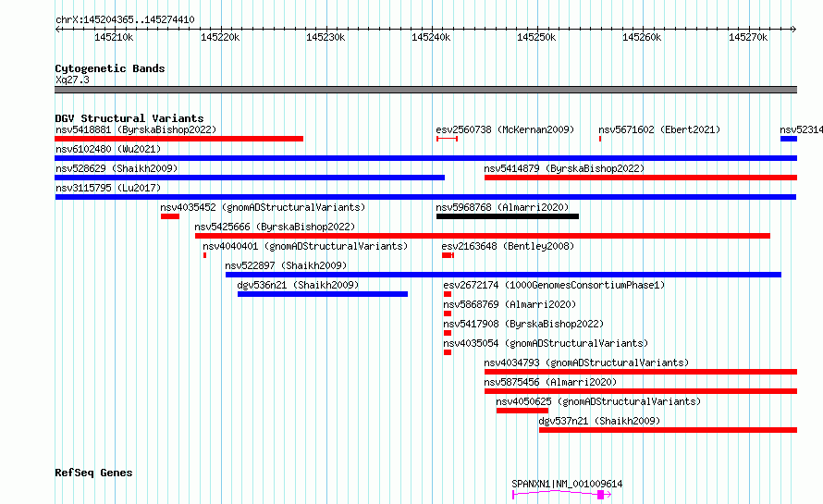Click the 145230k ruler tick label

[x=326, y=37]
